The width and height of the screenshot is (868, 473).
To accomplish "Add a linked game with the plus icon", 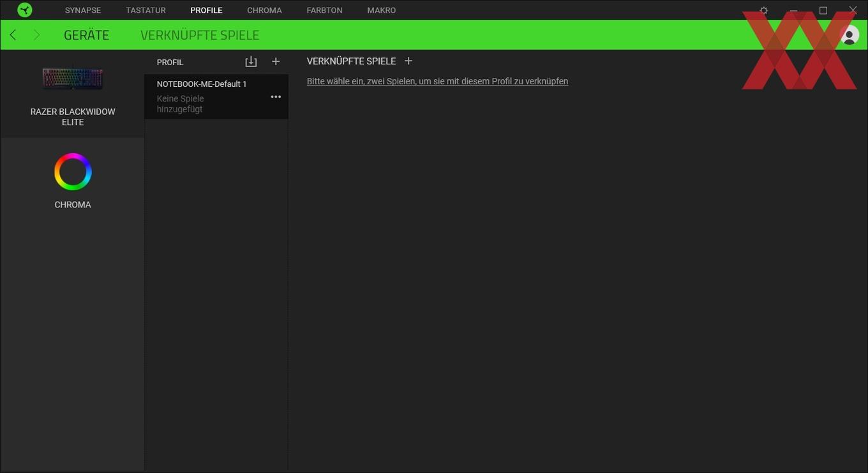I will click(x=408, y=61).
